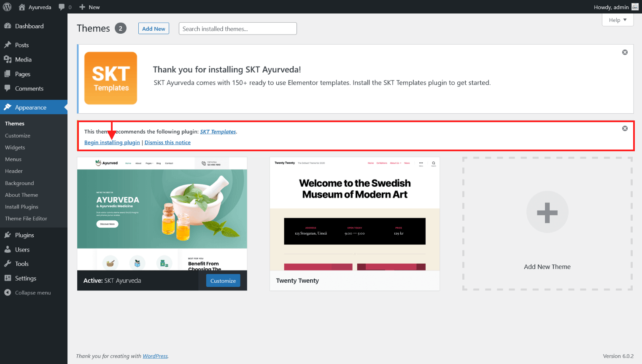Click the New label in admin bar
The height and width of the screenshot is (364, 642).
coord(94,7)
